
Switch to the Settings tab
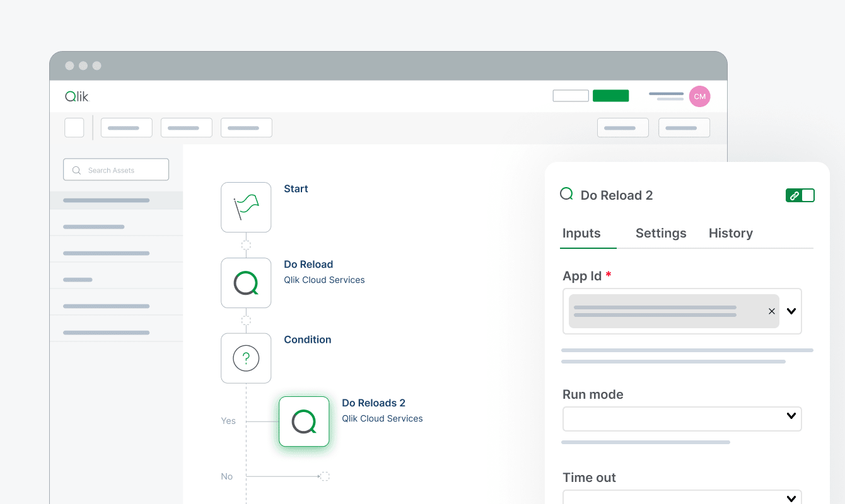pyautogui.click(x=661, y=233)
